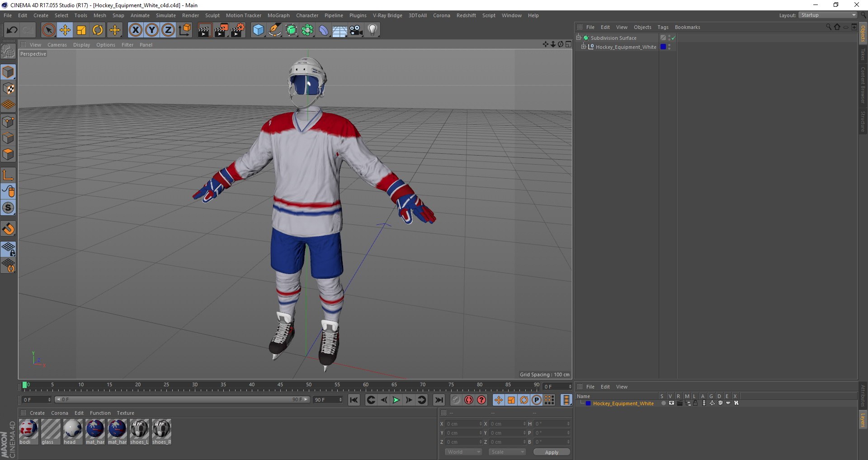The width and height of the screenshot is (868, 460).
Task: Add Subdivision Surface generator icon
Action: 292,30
